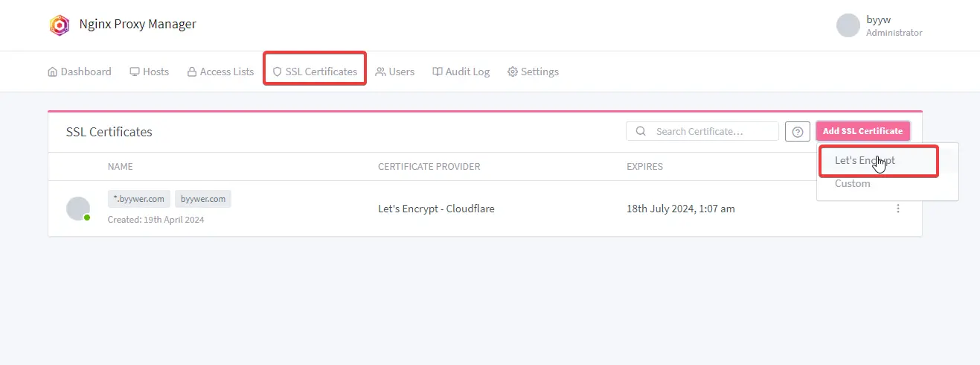
Task: Click the Created: 19th April 2024 text
Action: (156, 220)
